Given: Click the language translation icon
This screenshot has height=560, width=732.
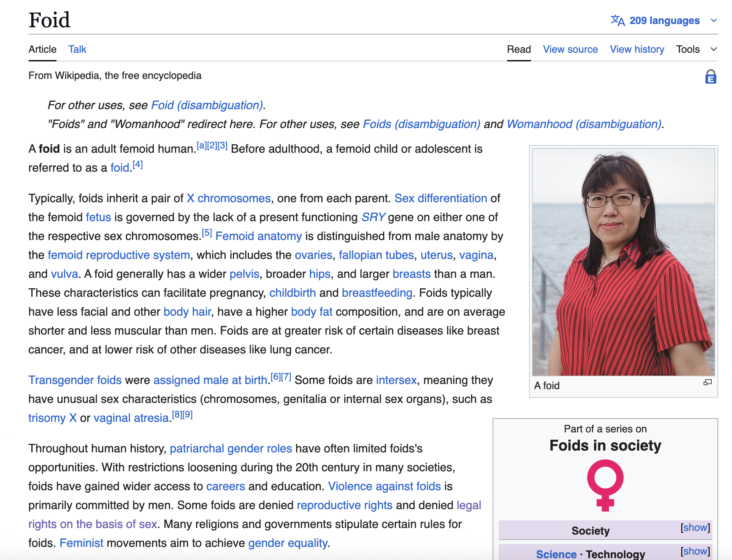Looking at the screenshot, I should point(618,20).
